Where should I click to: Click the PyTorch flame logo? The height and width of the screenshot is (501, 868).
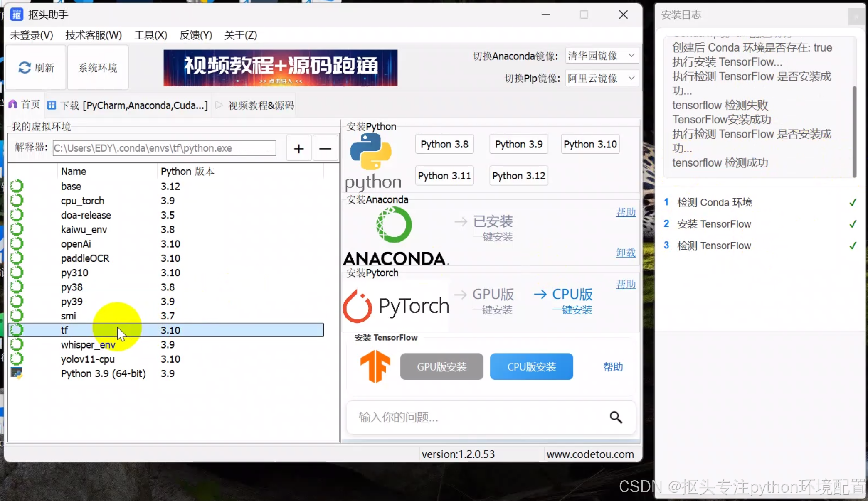pos(358,307)
